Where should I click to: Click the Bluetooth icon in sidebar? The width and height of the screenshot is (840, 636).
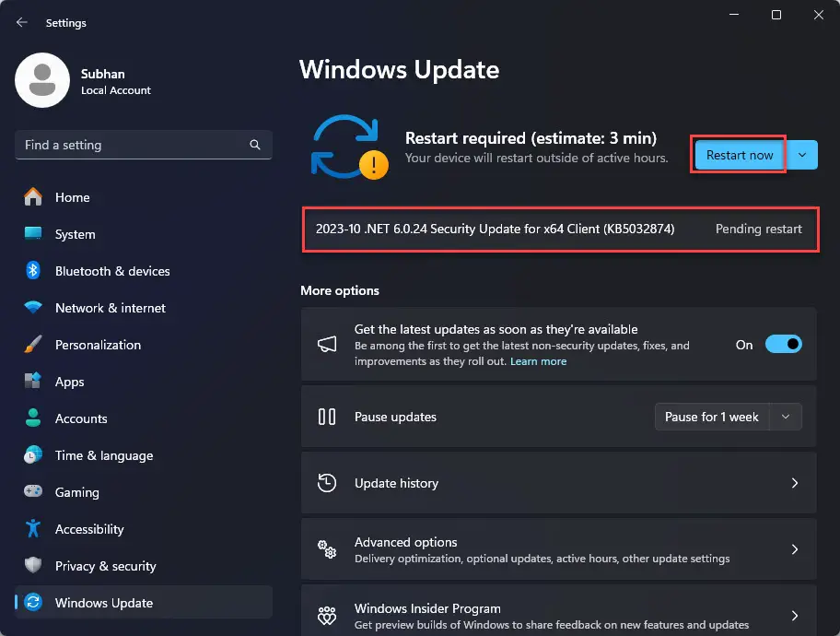[x=33, y=270]
